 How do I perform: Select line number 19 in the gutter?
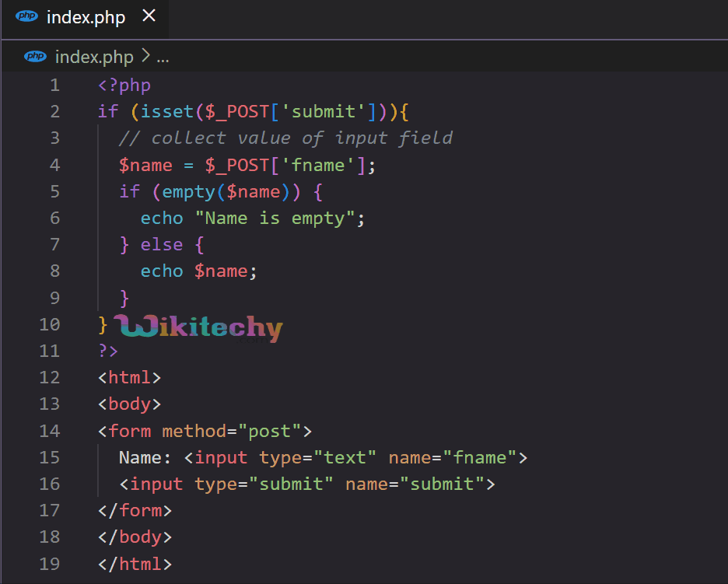pos(50,563)
